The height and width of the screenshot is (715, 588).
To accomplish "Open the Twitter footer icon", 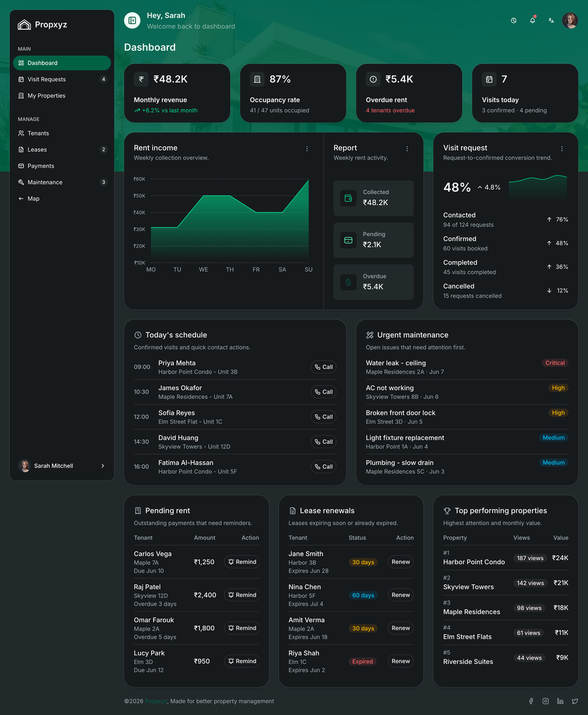I will point(574,701).
